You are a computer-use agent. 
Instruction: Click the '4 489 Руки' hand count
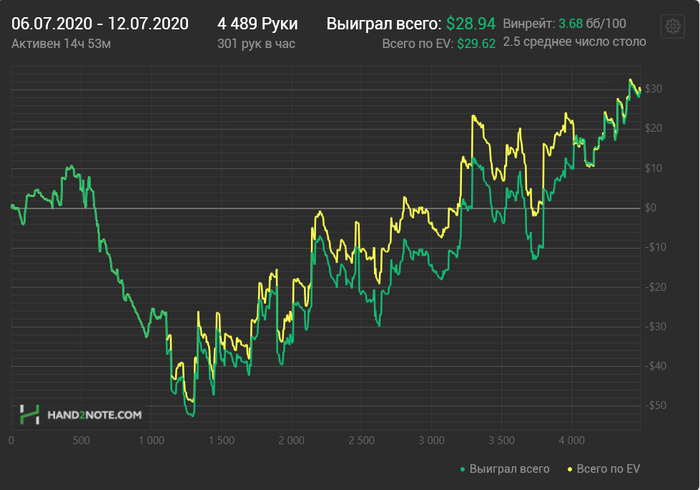click(257, 24)
